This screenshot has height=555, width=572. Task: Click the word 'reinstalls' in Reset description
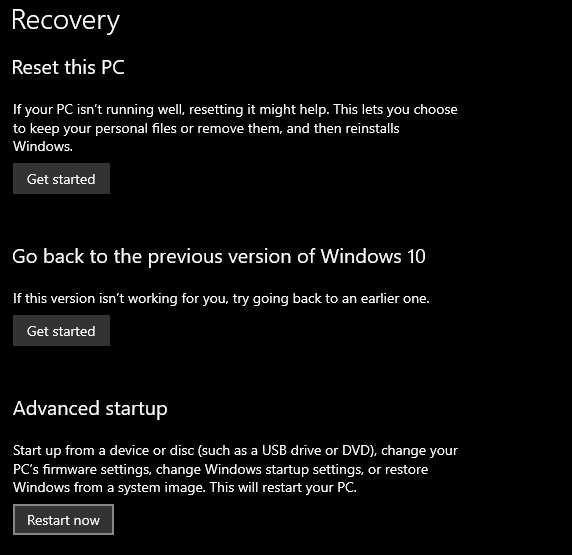[372, 128]
